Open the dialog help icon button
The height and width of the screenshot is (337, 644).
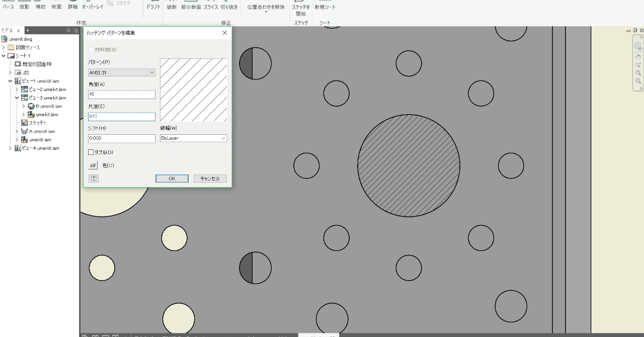[x=93, y=179]
